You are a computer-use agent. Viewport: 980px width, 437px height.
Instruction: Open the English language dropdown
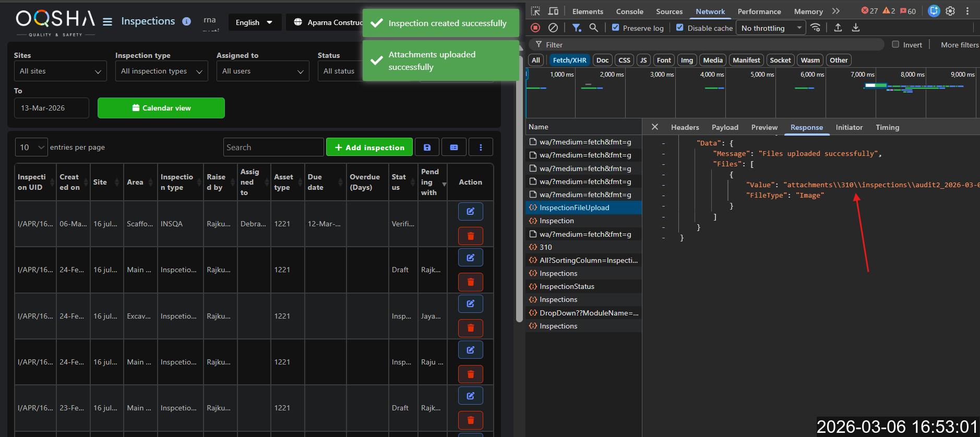[x=254, y=22]
